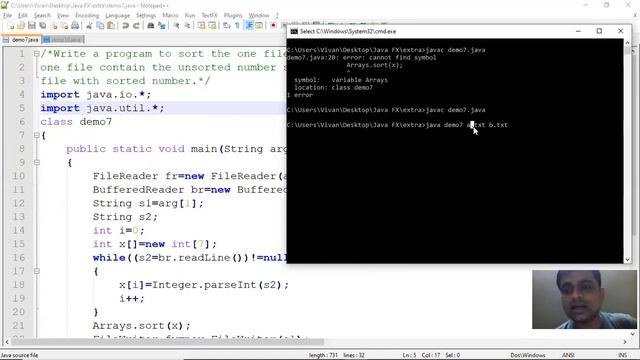Switch to the demo7.java tab
Image resolution: width=640 pixels, height=360 pixels.
point(21,40)
